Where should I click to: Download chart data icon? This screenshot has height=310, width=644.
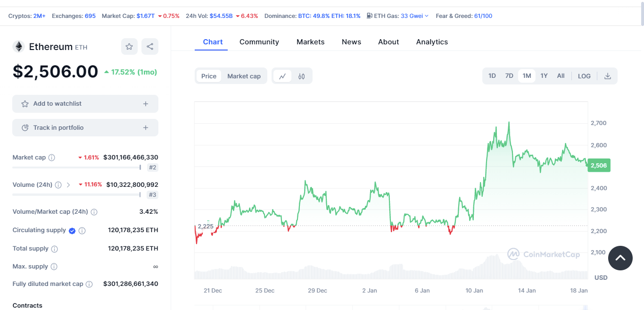(x=608, y=76)
